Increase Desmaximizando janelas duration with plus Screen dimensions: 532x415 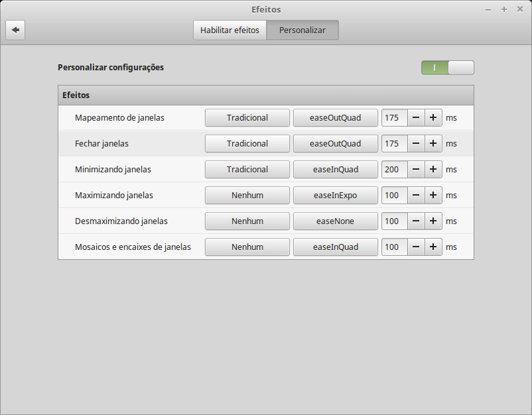433,221
